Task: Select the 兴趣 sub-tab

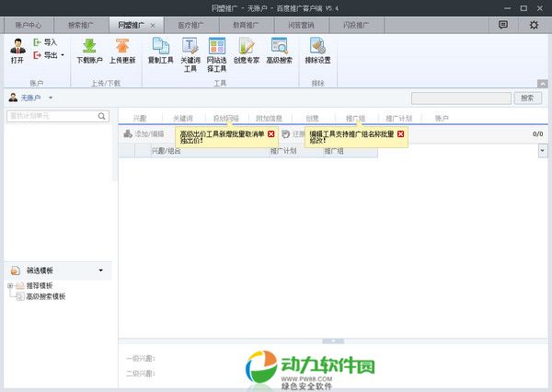Action: tap(140, 119)
